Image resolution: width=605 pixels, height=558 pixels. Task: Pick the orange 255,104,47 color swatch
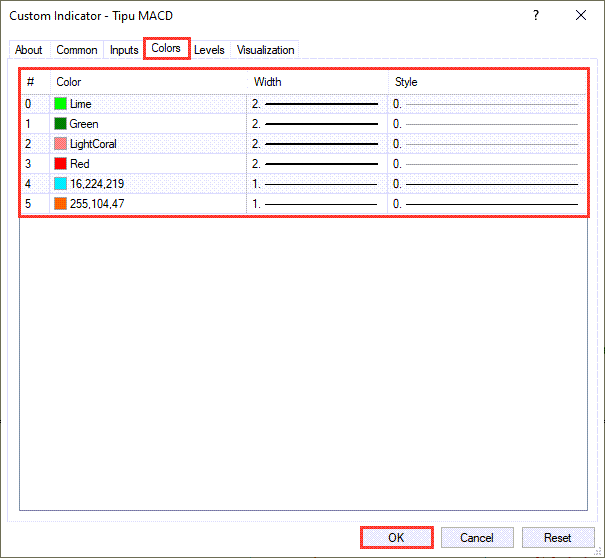[x=61, y=204]
